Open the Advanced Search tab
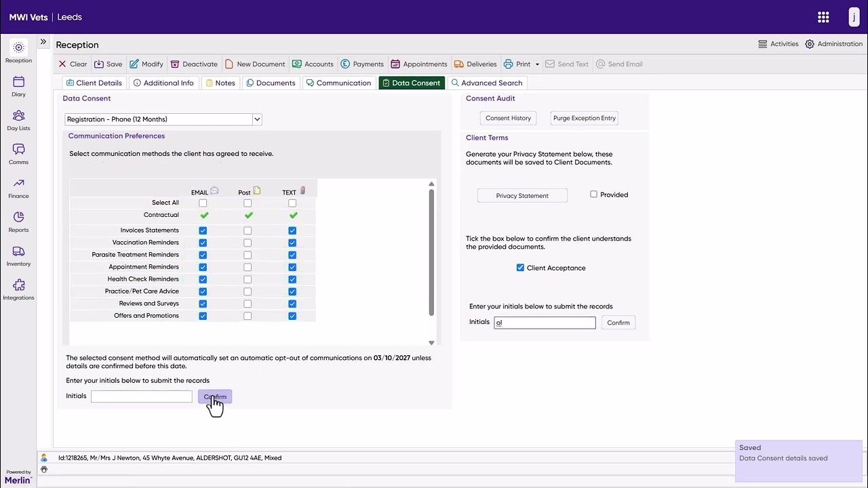This screenshot has width=868, height=488. (487, 83)
